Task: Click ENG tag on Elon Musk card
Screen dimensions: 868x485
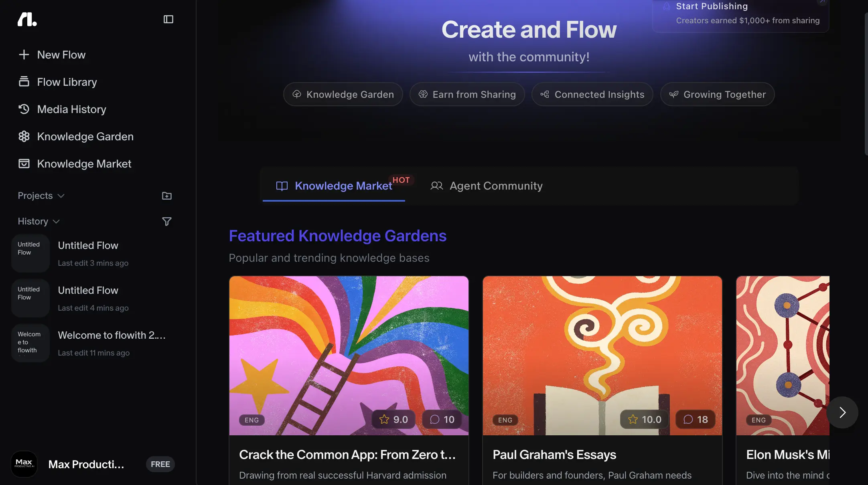Action: click(759, 420)
